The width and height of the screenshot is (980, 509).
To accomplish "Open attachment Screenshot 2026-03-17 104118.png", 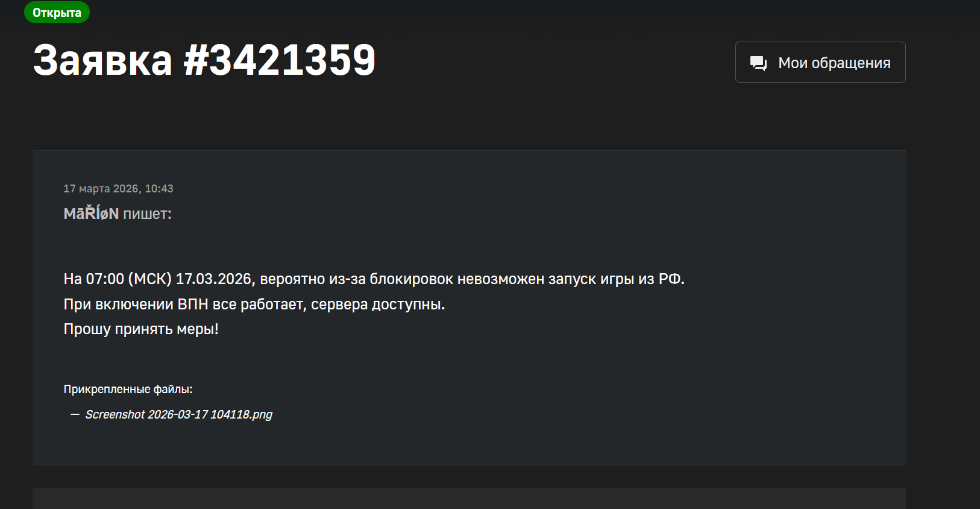I will click(178, 414).
